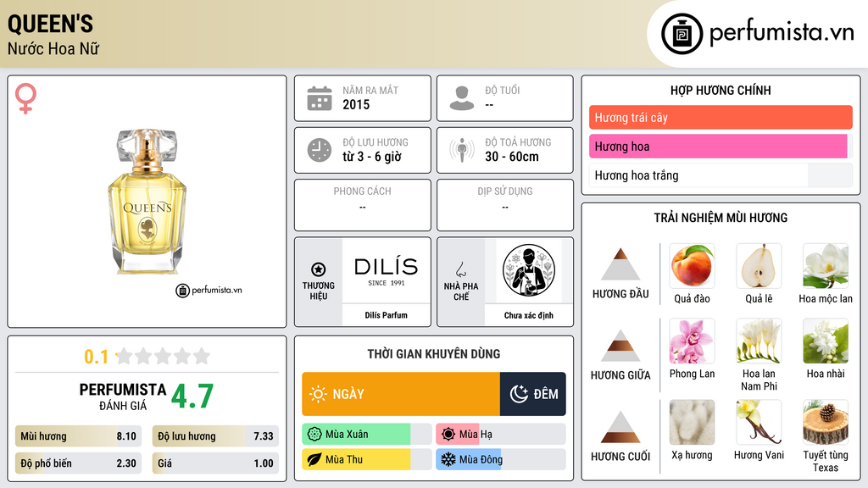868x488 pixels.
Task: Open the Dilís Parfum brand link
Action: (386, 315)
